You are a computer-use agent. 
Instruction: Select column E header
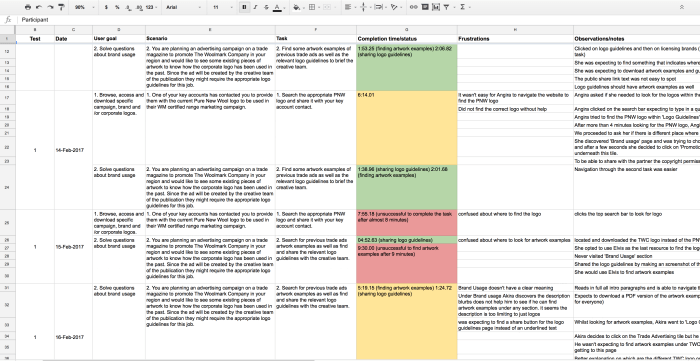(210, 30)
